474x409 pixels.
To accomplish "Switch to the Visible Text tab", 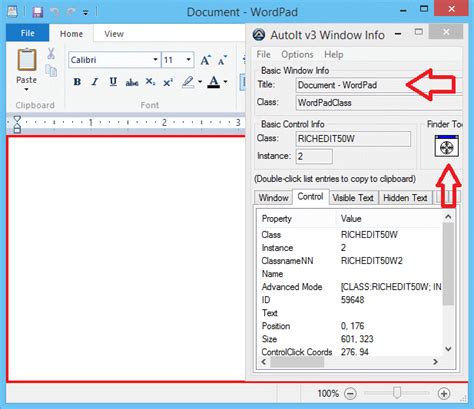I will coord(353,198).
